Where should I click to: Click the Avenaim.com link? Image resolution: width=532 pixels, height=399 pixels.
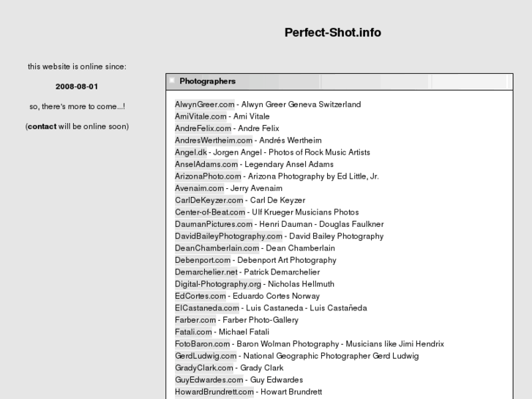pos(199,188)
